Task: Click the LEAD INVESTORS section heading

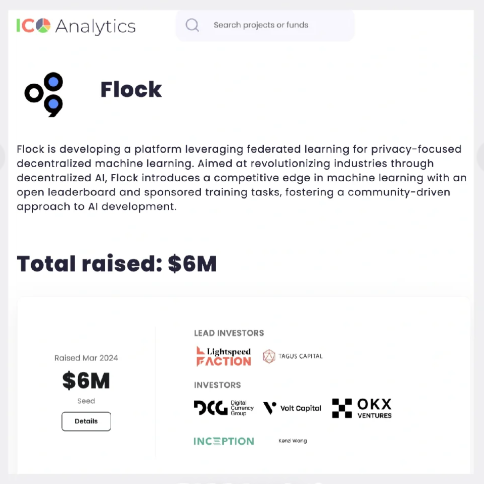Action: [x=229, y=333]
